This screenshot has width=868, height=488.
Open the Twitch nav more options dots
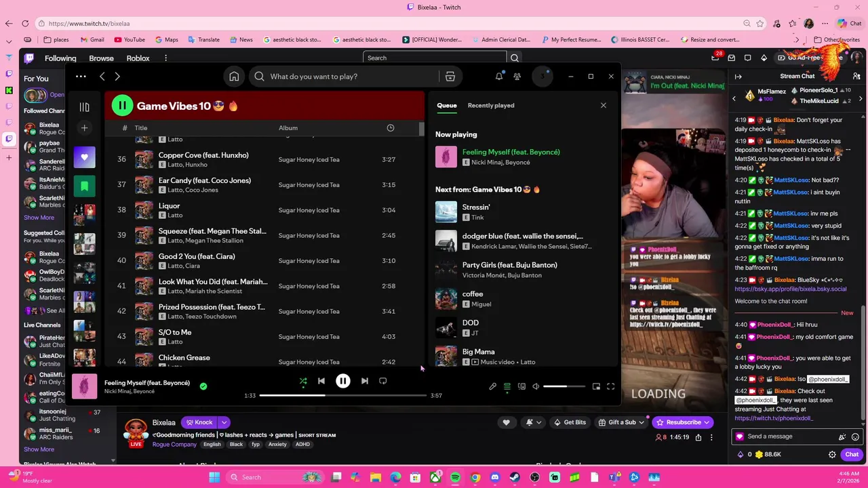(165, 58)
